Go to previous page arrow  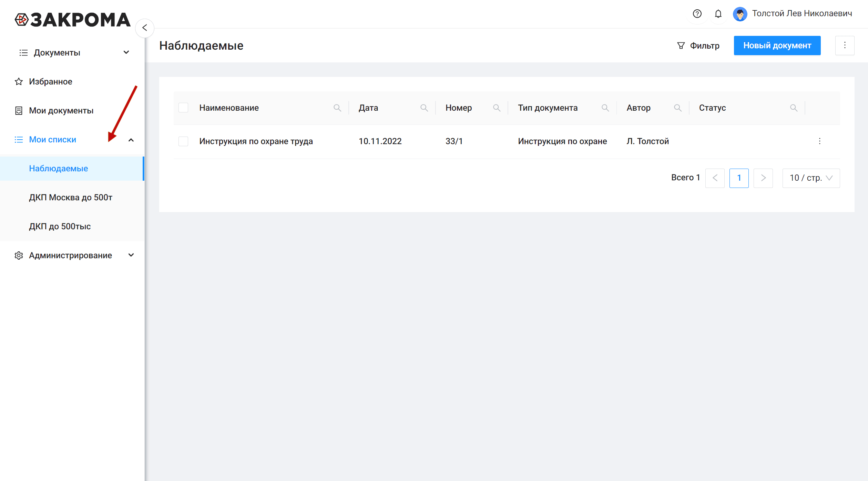[x=715, y=178]
